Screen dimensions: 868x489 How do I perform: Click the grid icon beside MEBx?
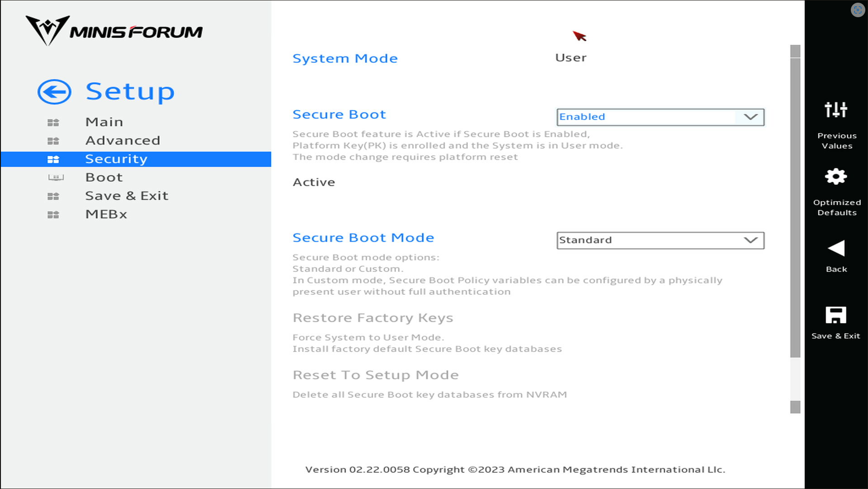53,215
